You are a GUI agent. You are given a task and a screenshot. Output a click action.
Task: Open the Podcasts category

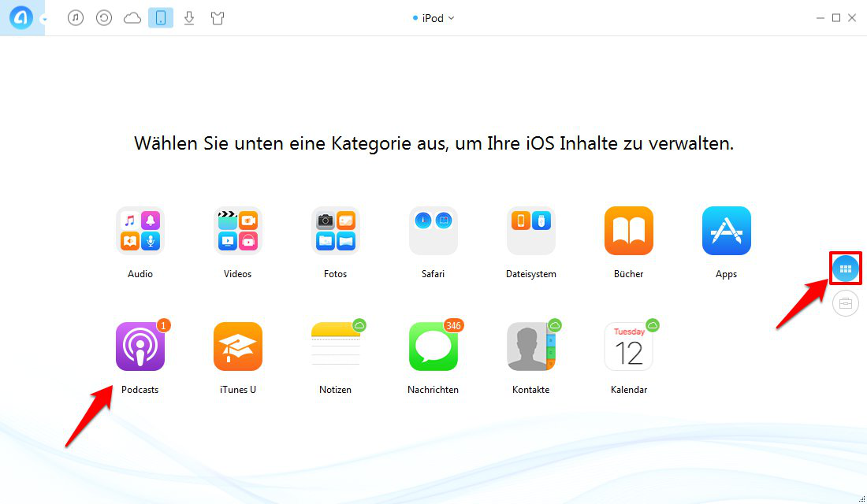point(140,346)
